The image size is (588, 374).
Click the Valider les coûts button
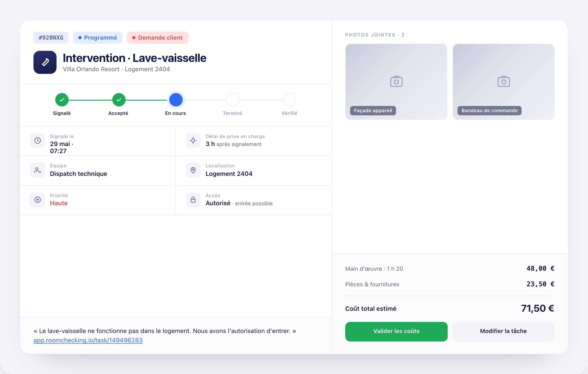(x=396, y=331)
